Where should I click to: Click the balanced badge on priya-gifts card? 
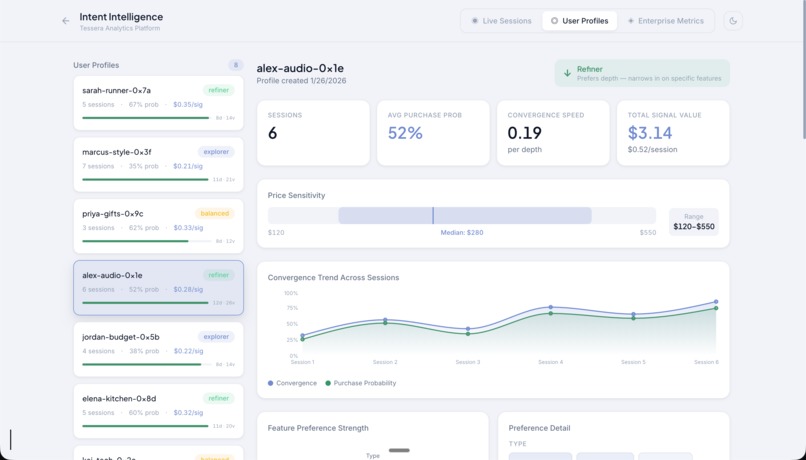(214, 214)
